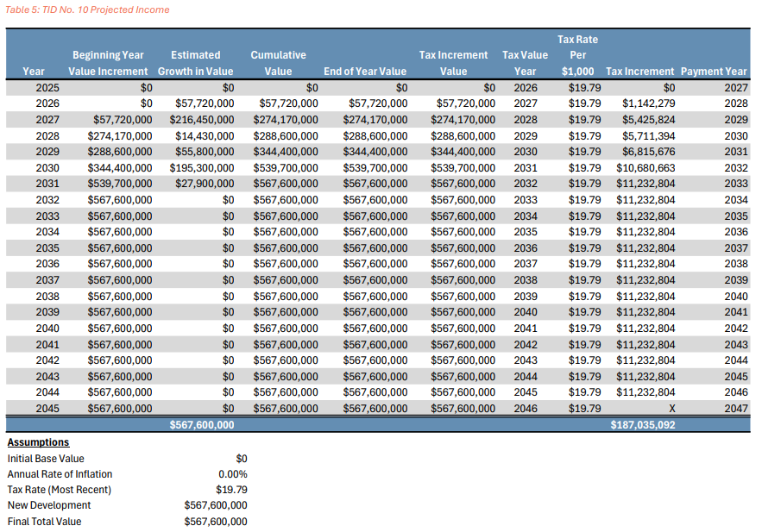Image resolution: width=762 pixels, height=532 pixels.
Task: Select tax increment '$6,815,676'
Action: (x=648, y=152)
